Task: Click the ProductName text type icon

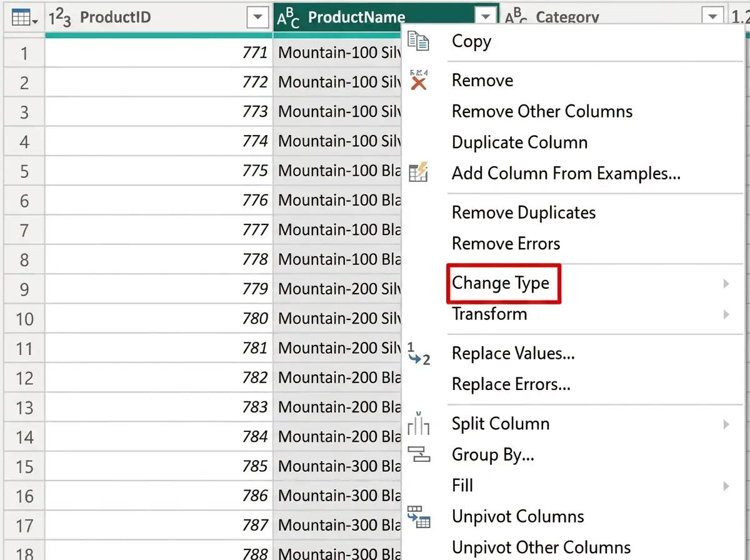Action: pyautogui.click(x=288, y=19)
